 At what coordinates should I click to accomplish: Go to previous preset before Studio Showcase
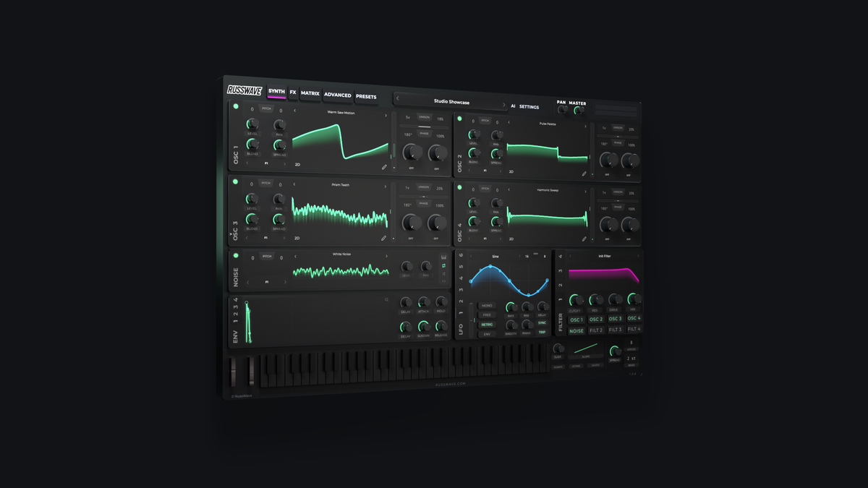click(397, 98)
